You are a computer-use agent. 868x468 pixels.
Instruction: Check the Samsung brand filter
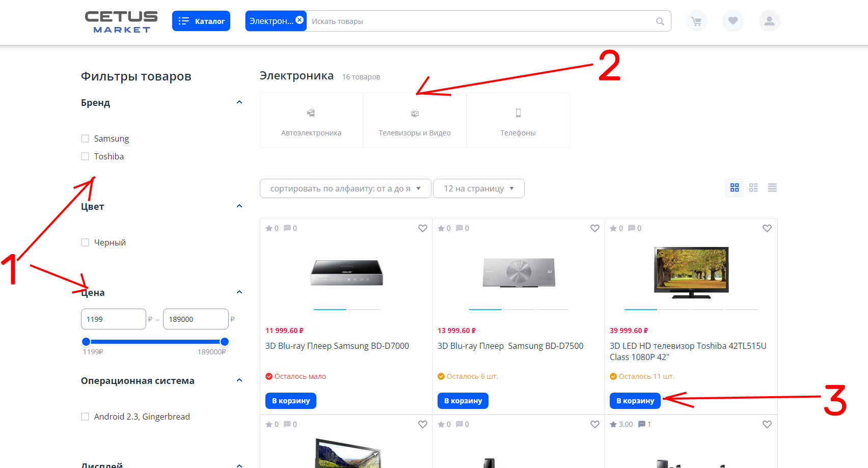pos(85,139)
